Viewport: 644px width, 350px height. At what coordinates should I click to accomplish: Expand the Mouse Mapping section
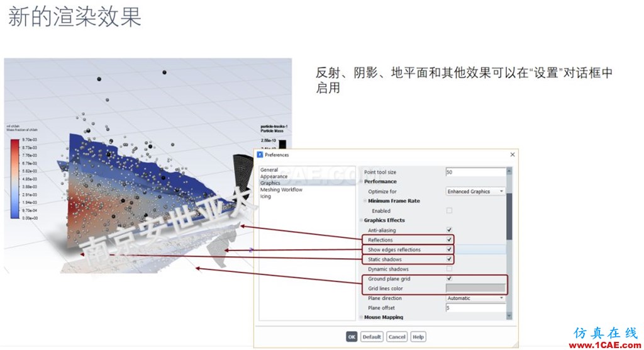tap(362, 317)
